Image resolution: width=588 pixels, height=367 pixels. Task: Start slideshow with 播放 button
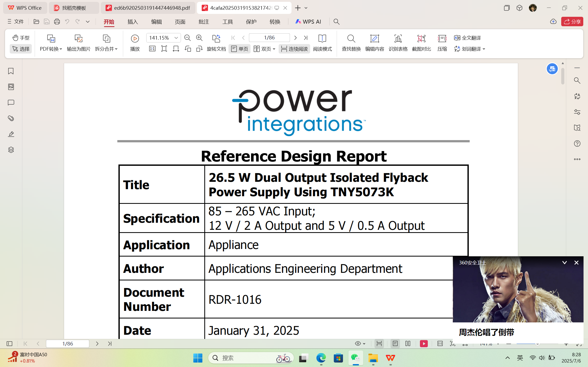tap(135, 43)
